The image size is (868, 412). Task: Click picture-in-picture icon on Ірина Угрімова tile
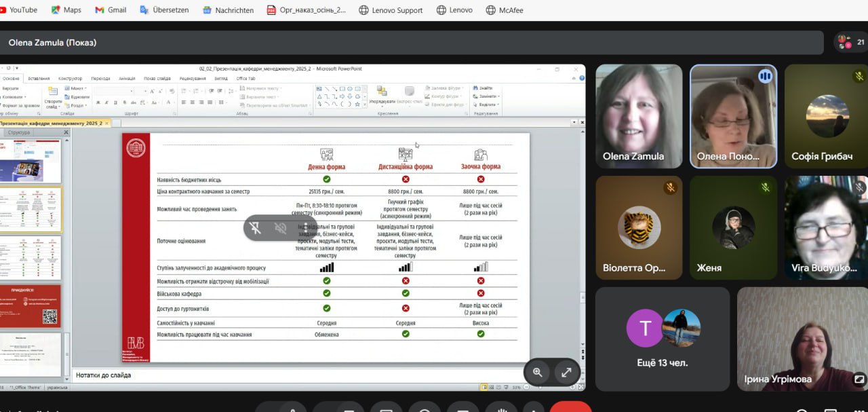859,379
